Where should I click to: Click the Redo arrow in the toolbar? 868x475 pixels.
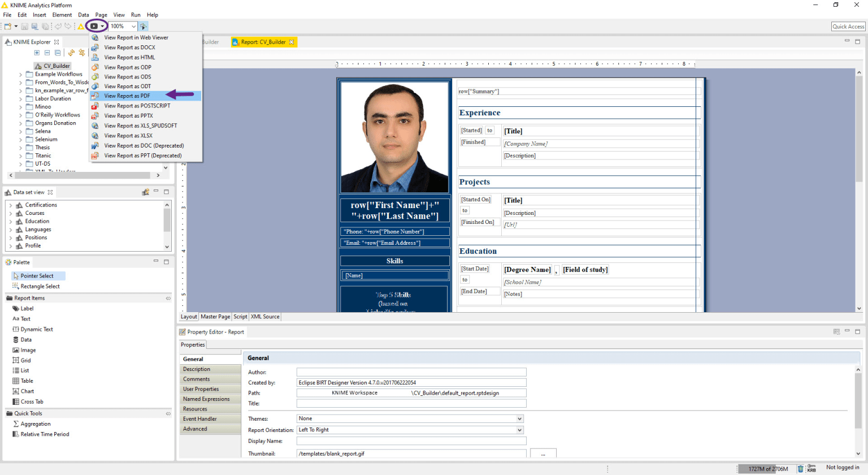68,26
